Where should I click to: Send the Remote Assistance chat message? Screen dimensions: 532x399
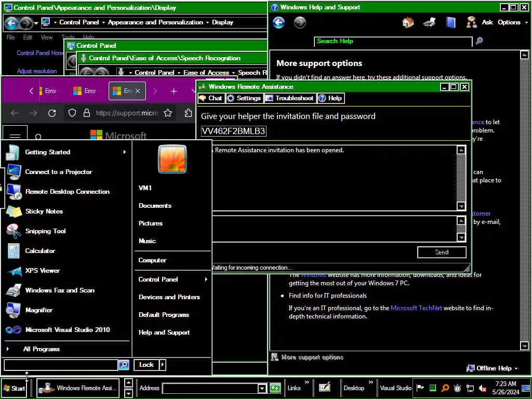(x=442, y=252)
